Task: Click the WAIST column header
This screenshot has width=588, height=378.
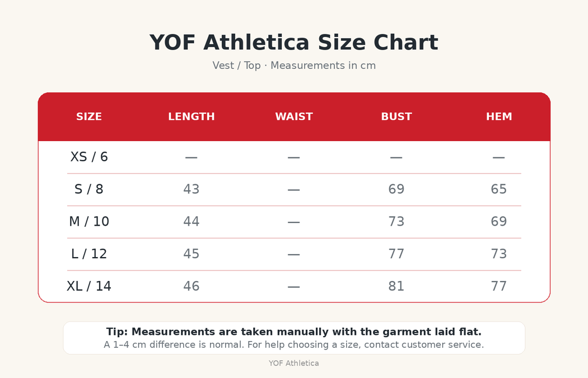Action: point(294,116)
